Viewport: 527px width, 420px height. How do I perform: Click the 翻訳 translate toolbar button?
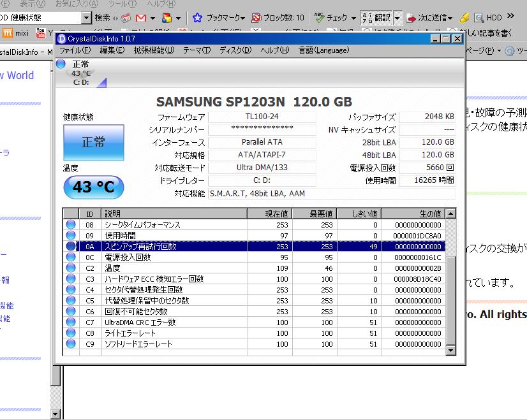pos(376,18)
